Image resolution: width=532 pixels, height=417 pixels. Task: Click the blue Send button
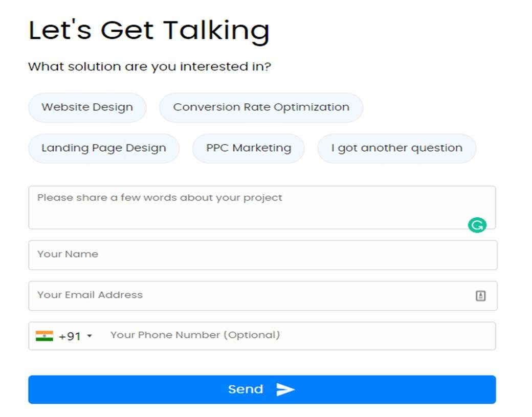click(x=262, y=389)
